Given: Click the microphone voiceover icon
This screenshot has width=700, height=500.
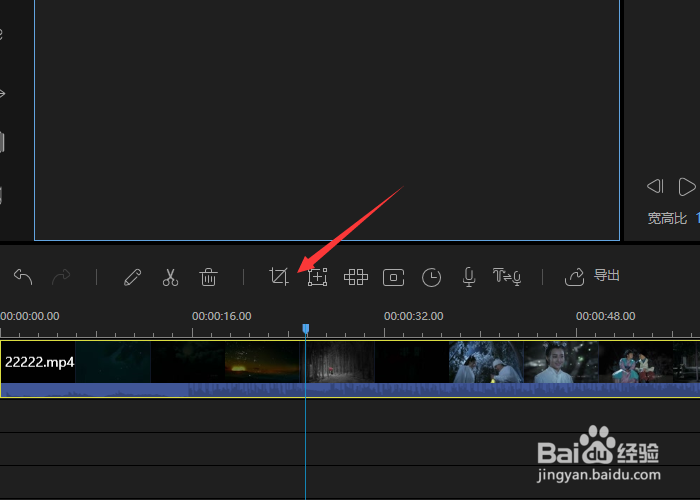Looking at the screenshot, I should [468, 277].
